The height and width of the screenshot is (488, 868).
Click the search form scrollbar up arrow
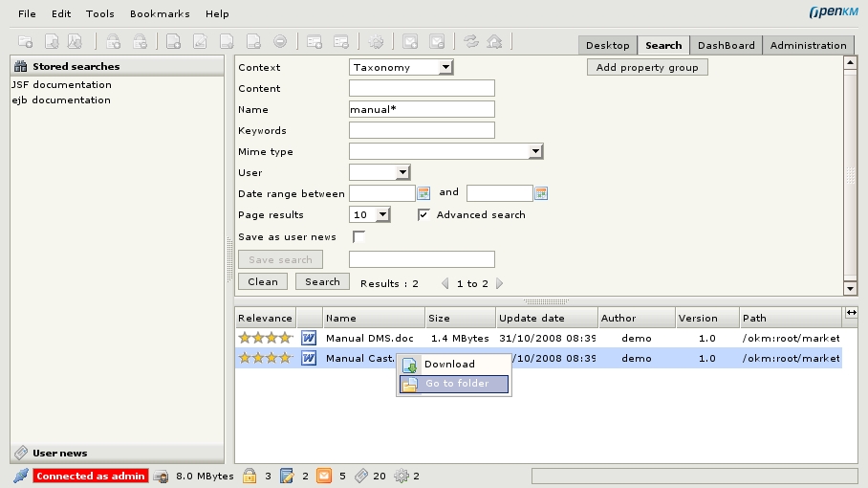point(850,62)
